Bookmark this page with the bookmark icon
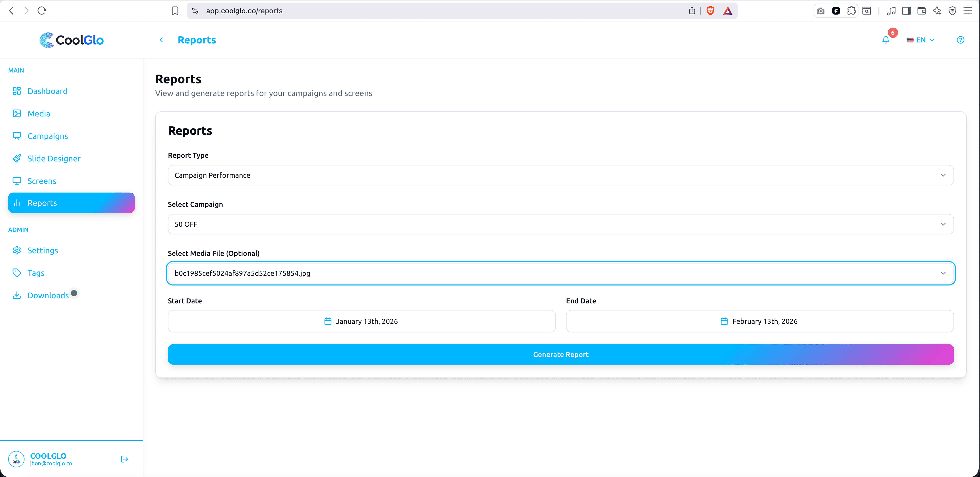980x477 pixels. click(x=175, y=11)
